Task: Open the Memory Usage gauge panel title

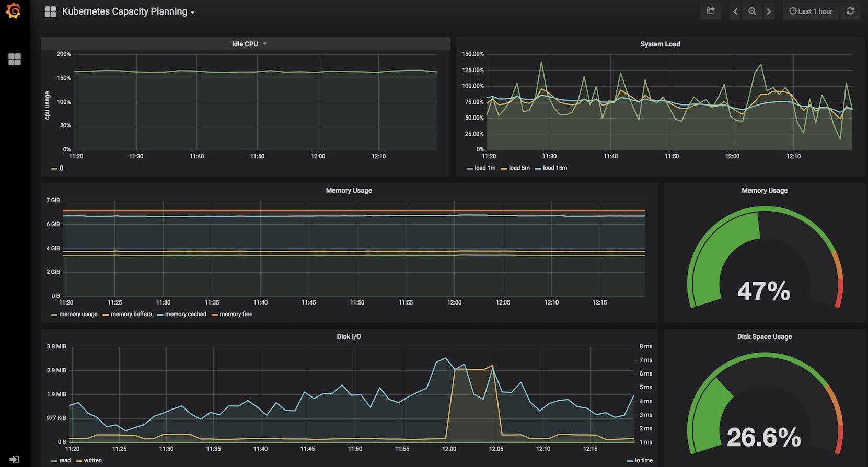Action: click(765, 190)
